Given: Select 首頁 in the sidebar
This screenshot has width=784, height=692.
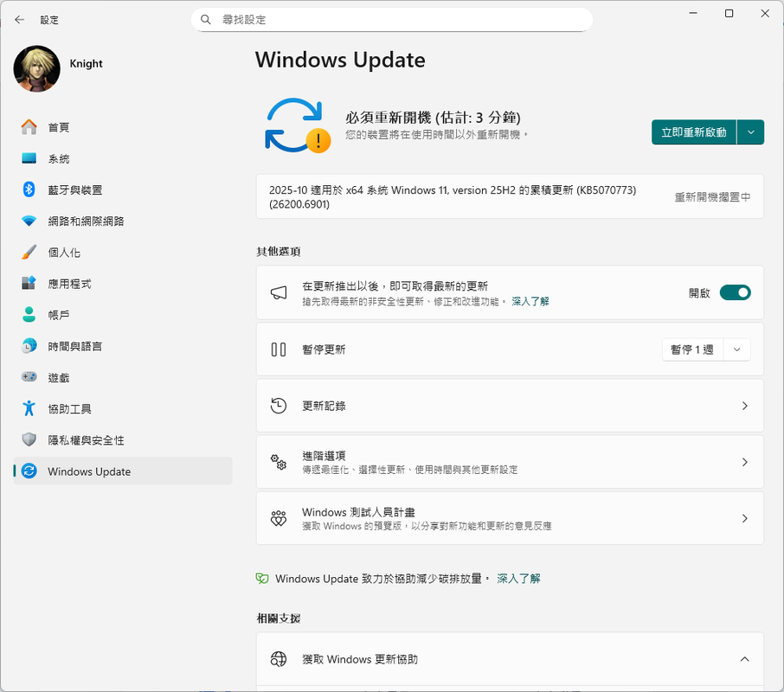Looking at the screenshot, I should (x=123, y=127).
